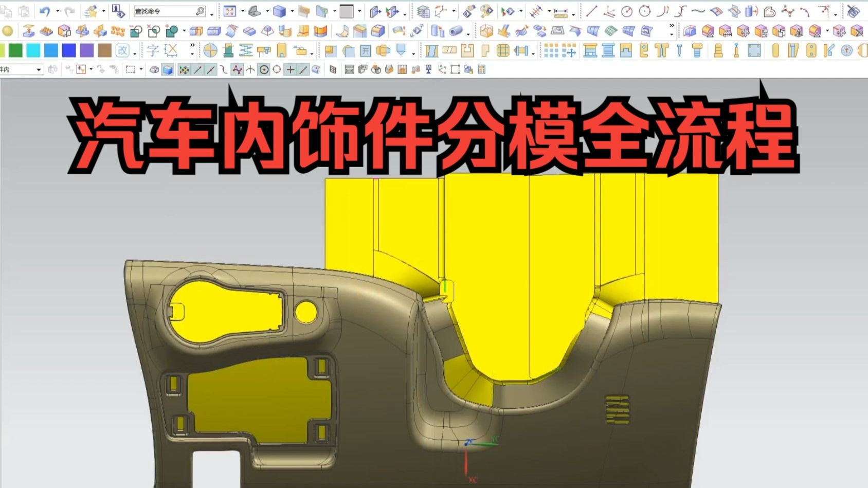Click the crossed-out coil icon

tap(853, 11)
